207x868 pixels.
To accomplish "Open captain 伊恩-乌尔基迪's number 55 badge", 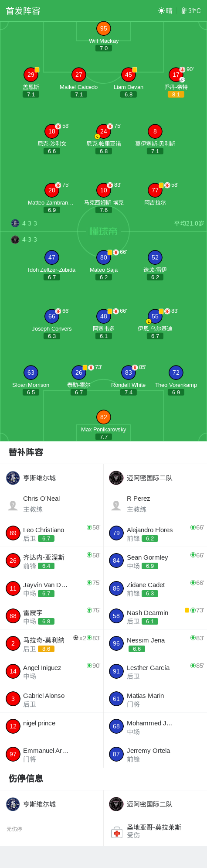I will pyautogui.click(x=155, y=316).
